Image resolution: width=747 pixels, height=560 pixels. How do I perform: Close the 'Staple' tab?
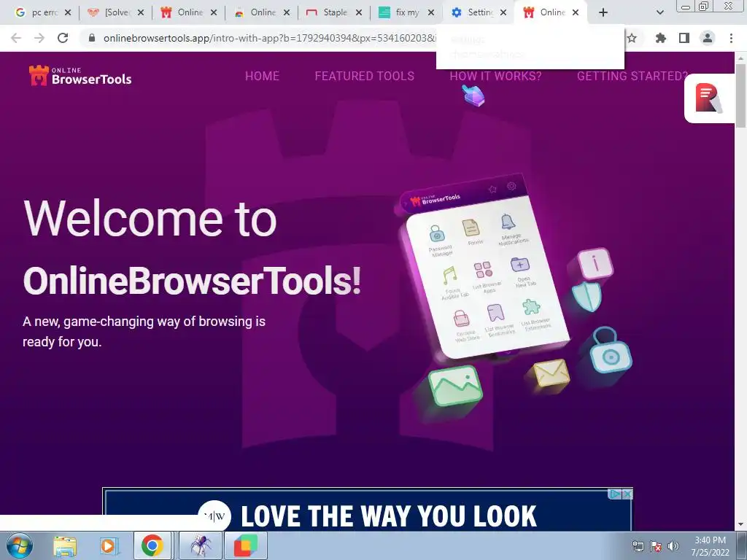359,13
